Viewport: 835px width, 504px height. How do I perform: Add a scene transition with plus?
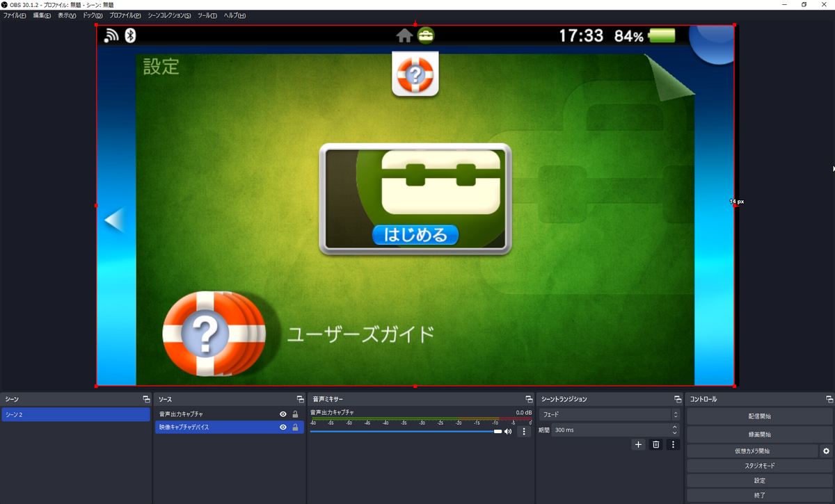coord(639,444)
